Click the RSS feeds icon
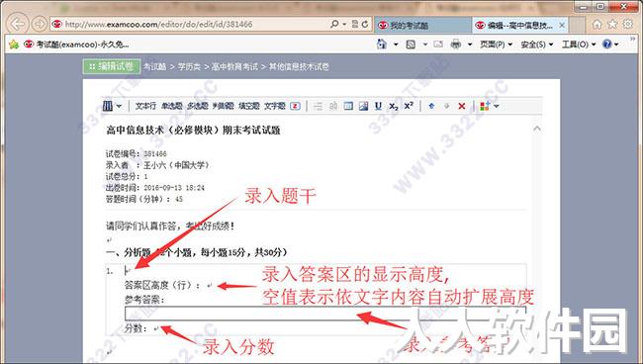 (x=411, y=45)
